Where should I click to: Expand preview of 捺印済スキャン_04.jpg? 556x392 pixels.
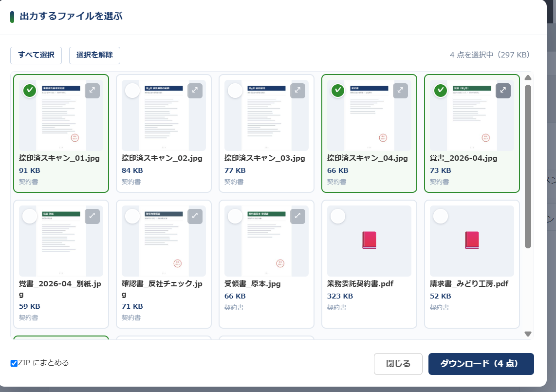coord(400,91)
